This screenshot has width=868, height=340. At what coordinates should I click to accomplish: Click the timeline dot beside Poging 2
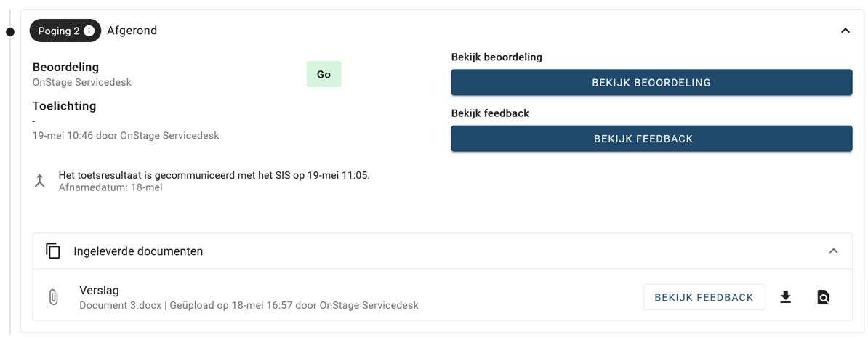click(10, 31)
